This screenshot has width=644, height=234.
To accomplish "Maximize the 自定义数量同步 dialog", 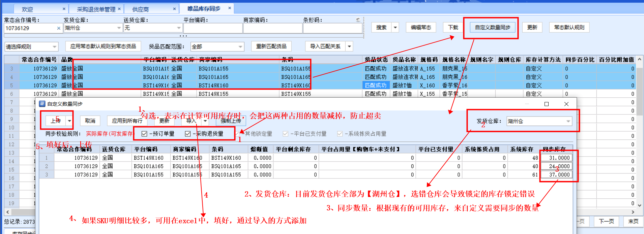I will pyautogui.click(x=547, y=104).
